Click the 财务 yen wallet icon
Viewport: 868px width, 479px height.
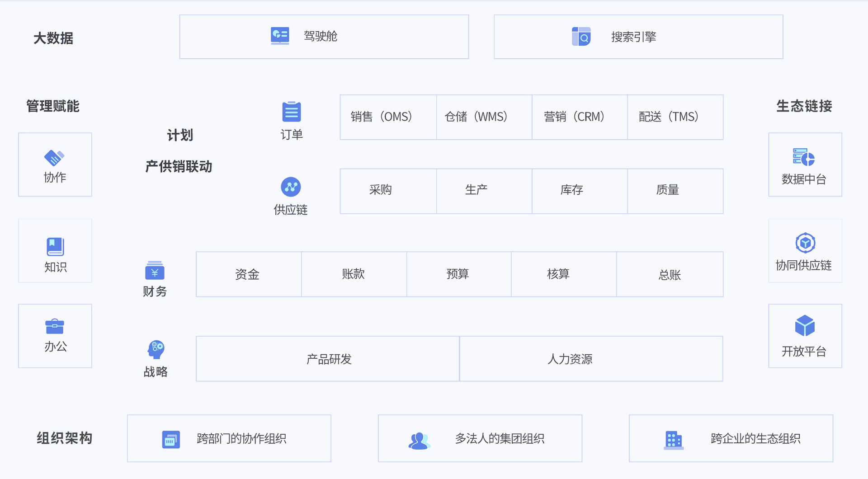point(155,271)
